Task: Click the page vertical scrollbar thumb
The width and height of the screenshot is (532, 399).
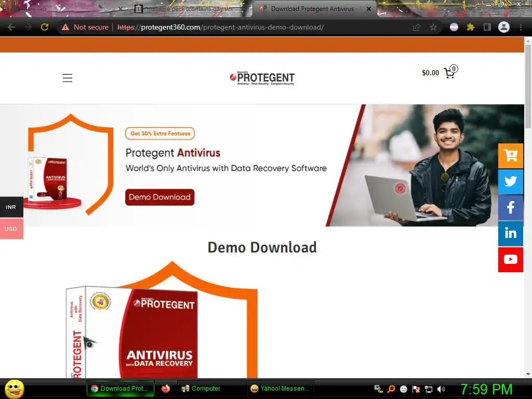Action: coord(528,86)
